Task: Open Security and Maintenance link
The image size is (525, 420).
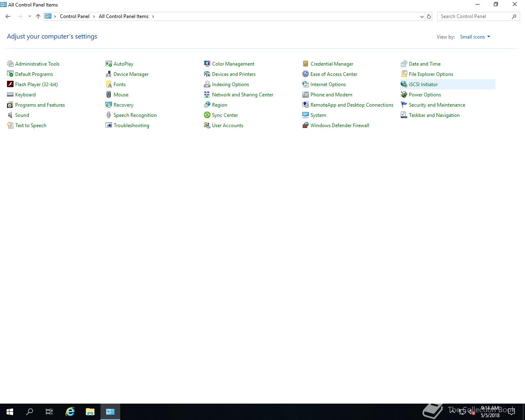Action: coord(437,105)
